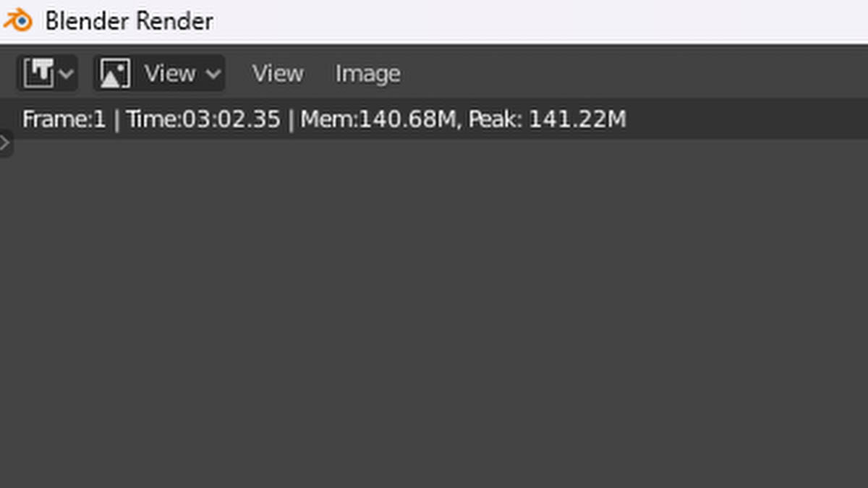Screen dimensions: 868x488
Task: Click the Blender logo in title bar
Action: pyautogui.click(x=18, y=20)
